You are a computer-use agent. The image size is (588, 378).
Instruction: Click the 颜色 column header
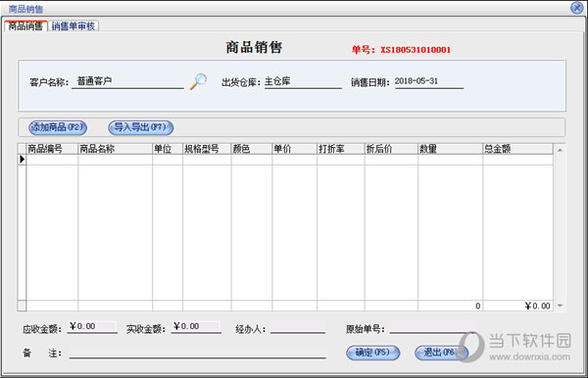pos(252,149)
